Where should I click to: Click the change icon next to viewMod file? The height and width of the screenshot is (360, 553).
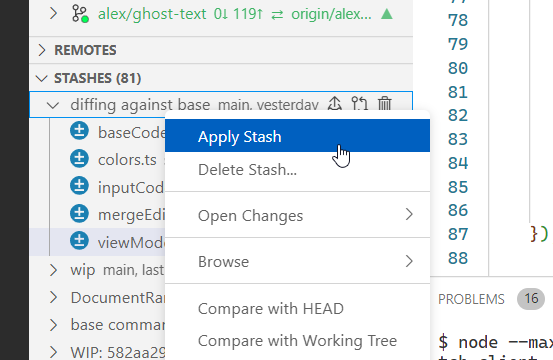click(x=79, y=241)
